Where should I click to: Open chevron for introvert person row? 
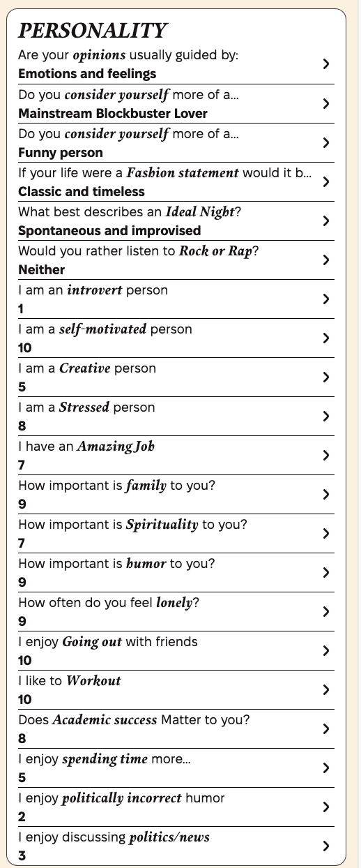coord(326,299)
